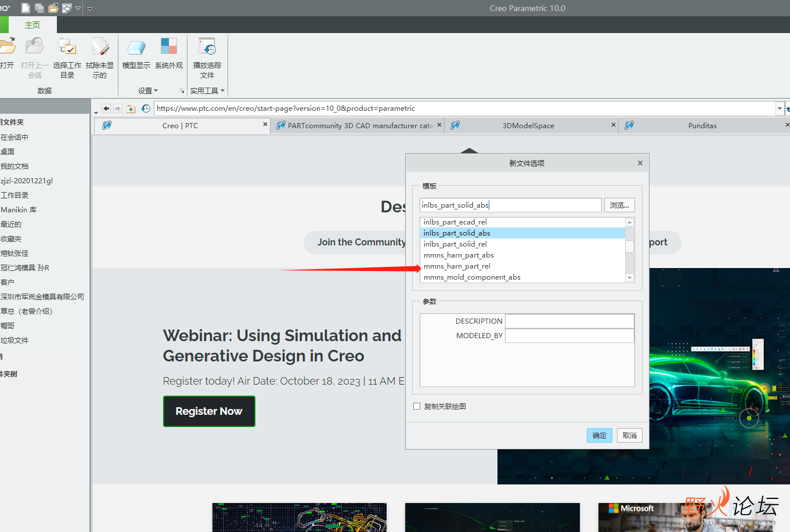The height and width of the screenshot is (532, 790).
Task: Expand the 实用工具 group dropdown
Action: point(207,91)
